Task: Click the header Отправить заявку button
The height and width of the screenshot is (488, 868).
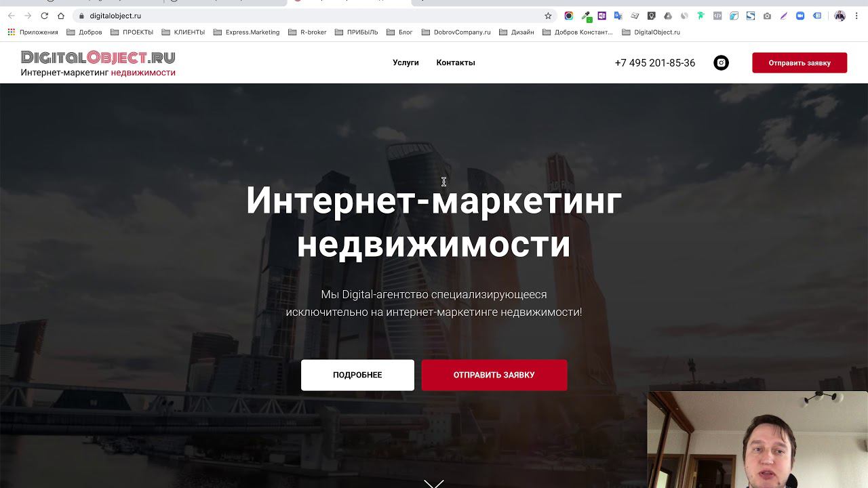Action: coord(800,63)
